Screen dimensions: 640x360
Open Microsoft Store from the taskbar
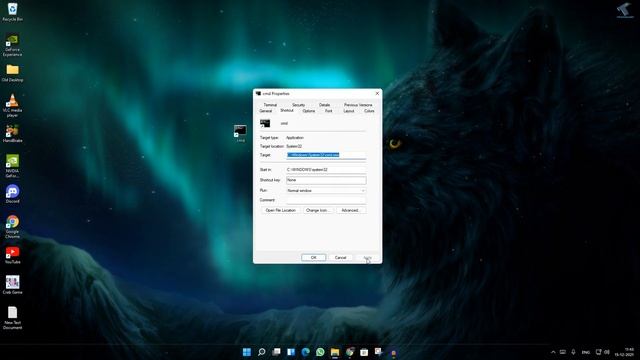click(364, 352)
